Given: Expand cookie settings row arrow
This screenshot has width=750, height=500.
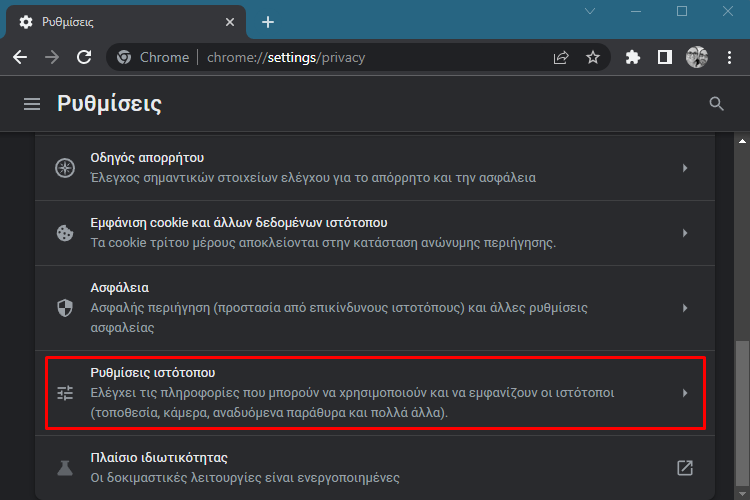Looking at the screenshot, I should [685, 233].
